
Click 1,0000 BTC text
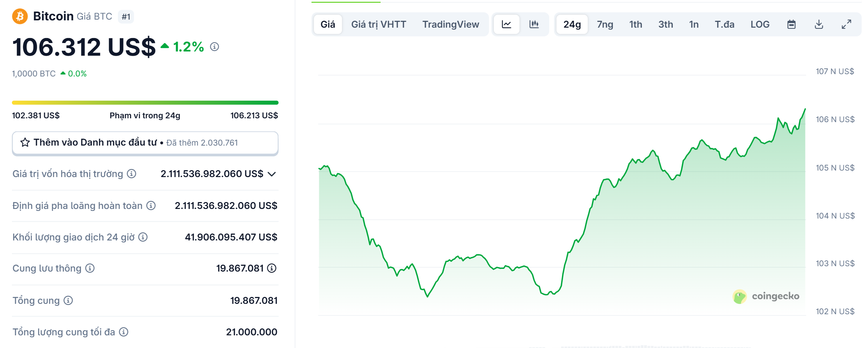point(34,73)
